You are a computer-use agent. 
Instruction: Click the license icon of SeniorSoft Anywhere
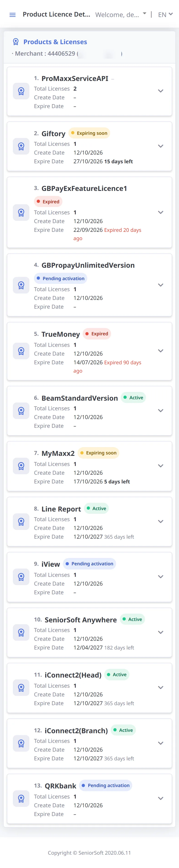tap(21, 632)
